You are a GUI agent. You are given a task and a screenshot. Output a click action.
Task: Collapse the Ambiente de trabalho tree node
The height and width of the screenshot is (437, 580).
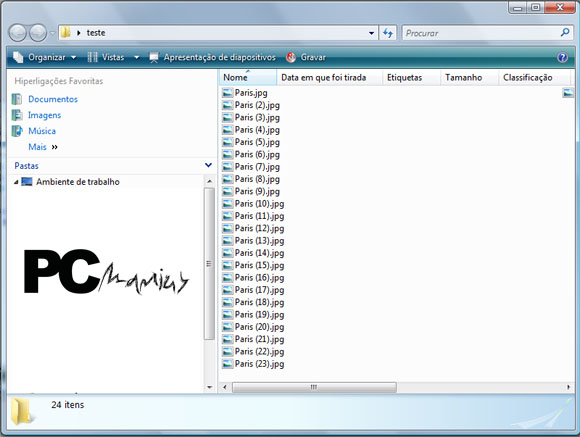tap(16, 182)
